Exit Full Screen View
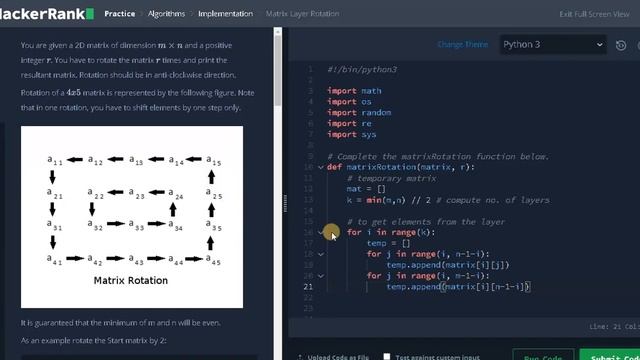 594,14
